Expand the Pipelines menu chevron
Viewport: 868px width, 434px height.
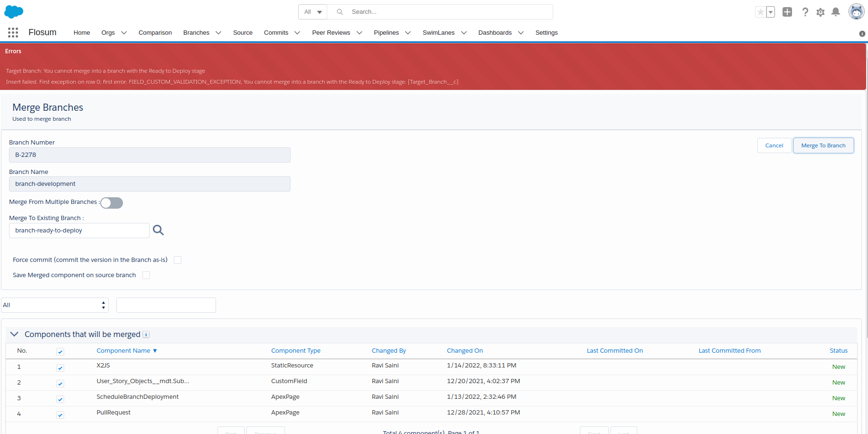408,33
